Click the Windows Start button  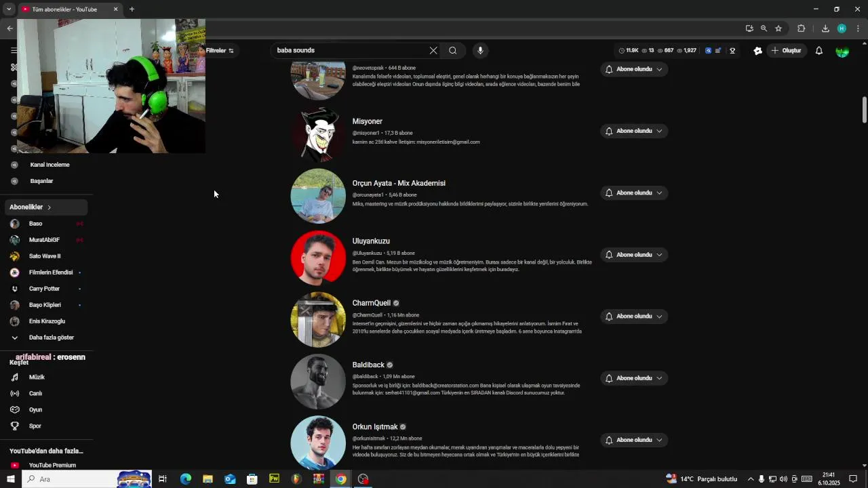(10, 479)
